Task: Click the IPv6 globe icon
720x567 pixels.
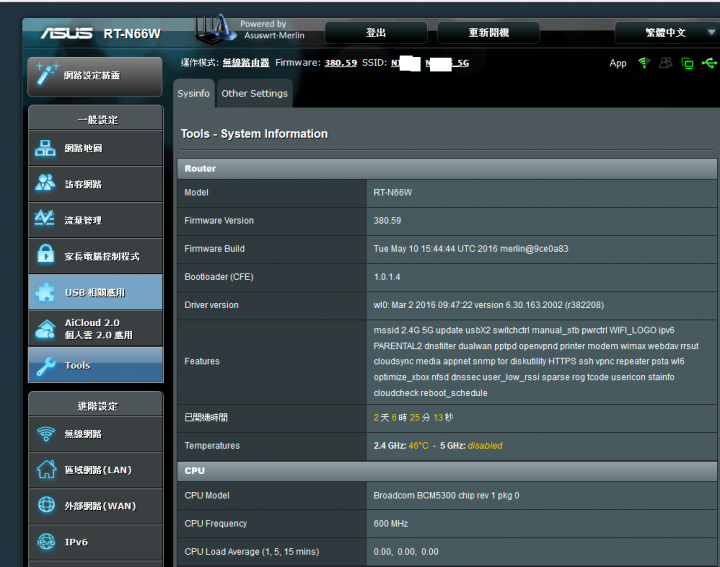Action: click(46, 541)
